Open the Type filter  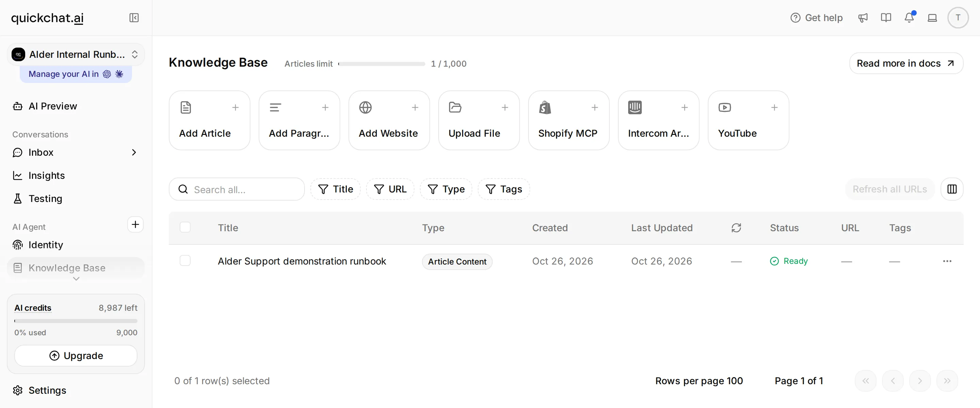click(446, 189)
